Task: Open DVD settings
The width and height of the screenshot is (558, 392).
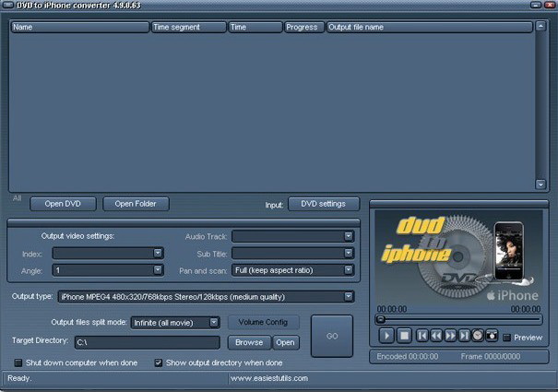Action: [x=324, y=204]
